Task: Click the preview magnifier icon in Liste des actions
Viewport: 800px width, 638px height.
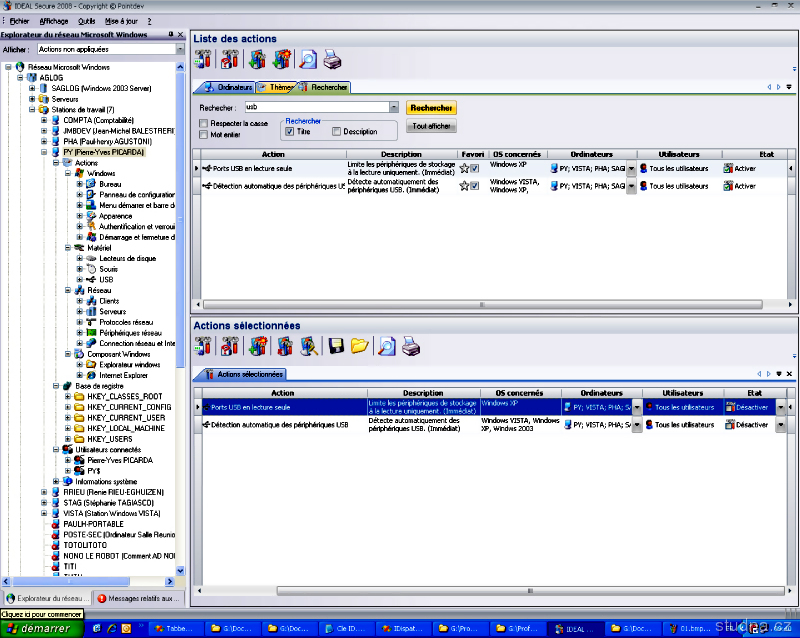Action: pyautogui.click(x=307, y=61)
